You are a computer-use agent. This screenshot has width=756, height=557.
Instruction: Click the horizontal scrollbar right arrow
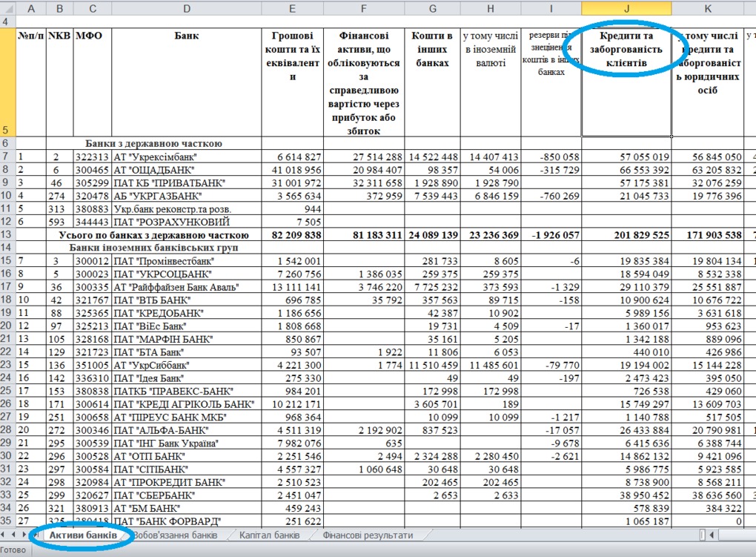[x=751, y=535]
